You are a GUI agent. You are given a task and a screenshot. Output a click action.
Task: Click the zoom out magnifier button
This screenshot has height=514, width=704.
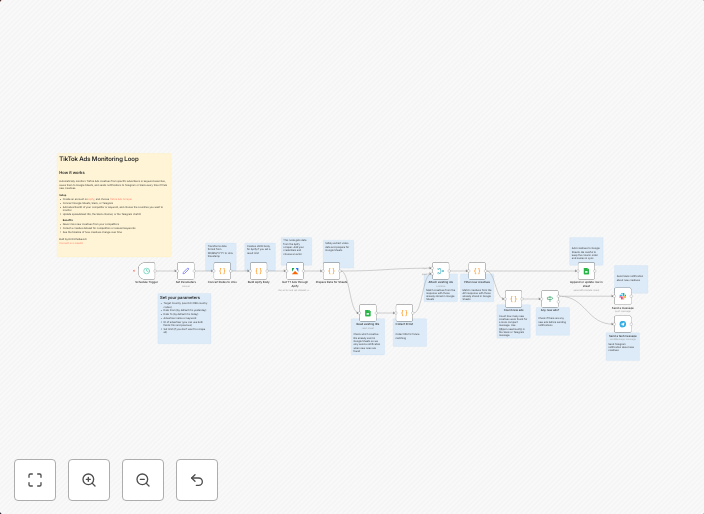coord(143,480)
